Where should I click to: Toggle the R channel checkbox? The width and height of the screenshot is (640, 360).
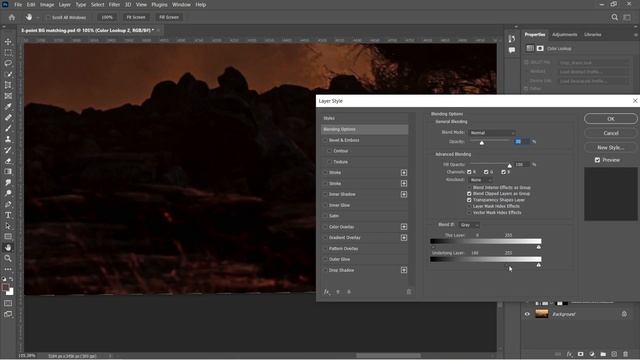coord(469,172)
